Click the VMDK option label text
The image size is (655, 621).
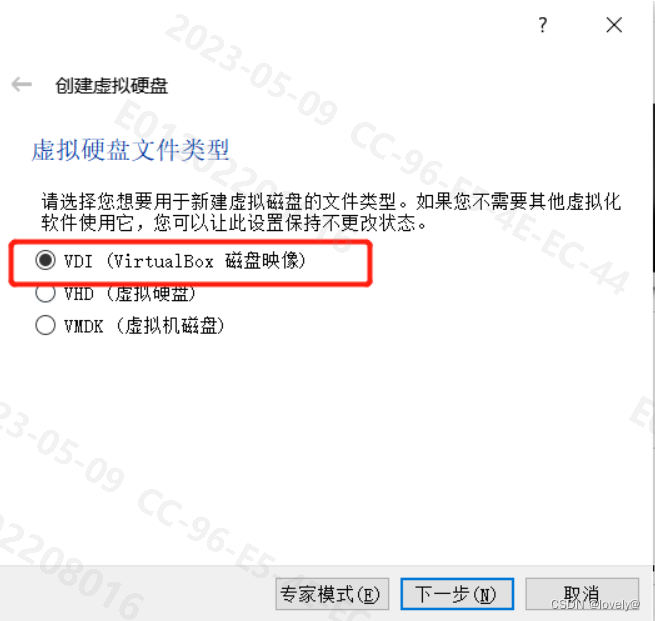tap(144, 326)
